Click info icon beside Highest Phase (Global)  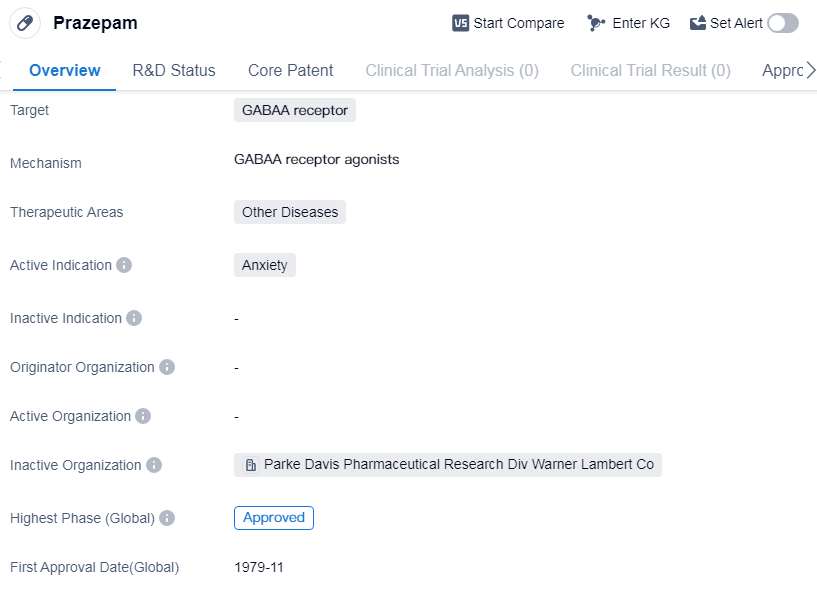[167, 518]
